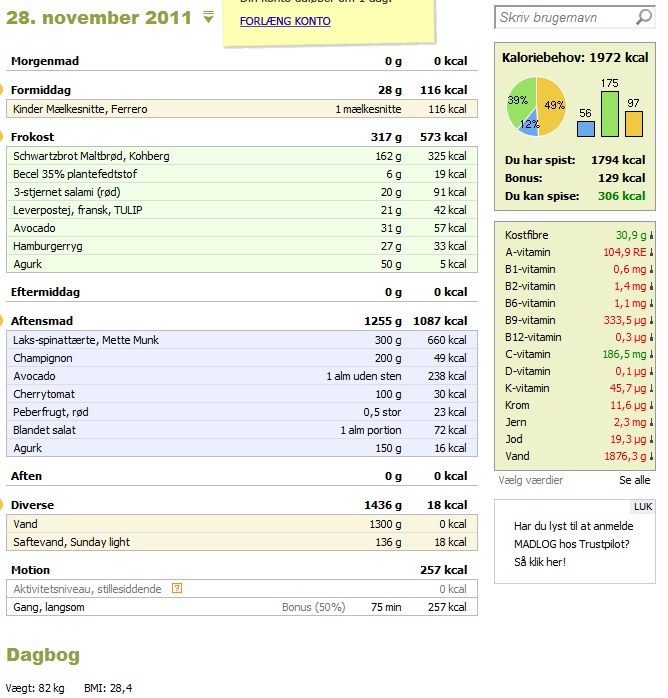Close the Trustpilot box with LUK
Viewport: 668px width, 698px height.
(x=643, y=506)
